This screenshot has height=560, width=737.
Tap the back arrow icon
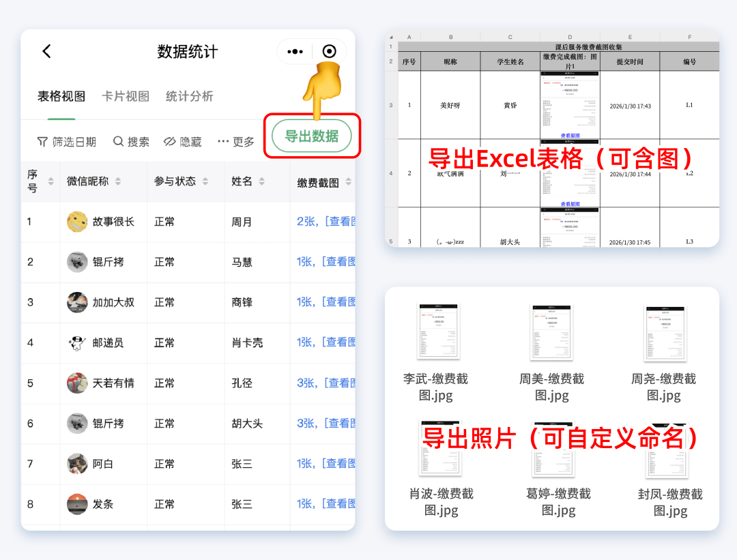(x=46, y=51)
